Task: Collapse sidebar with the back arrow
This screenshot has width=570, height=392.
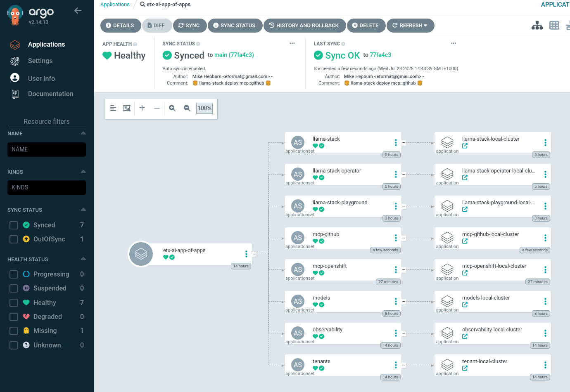Action: [78, 11]
